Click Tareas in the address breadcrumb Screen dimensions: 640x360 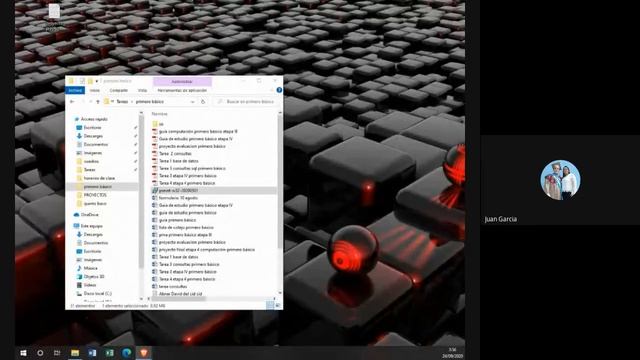122,102
